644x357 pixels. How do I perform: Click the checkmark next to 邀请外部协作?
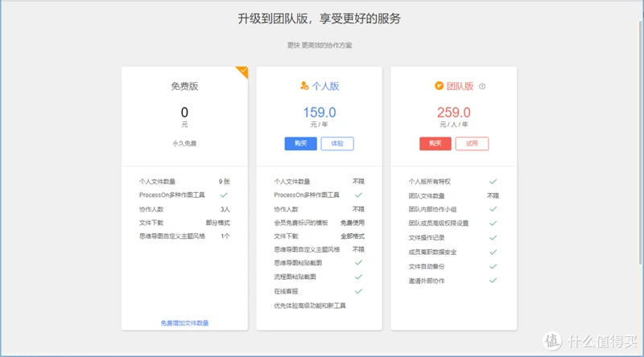pos(493,281)
